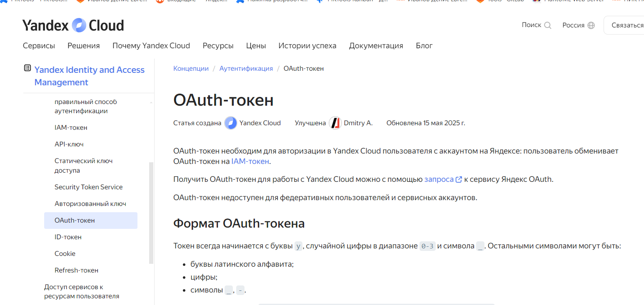Click the 'Формат OAuth-токена' section heading
The width and height of the screenshot is (644, 305).
(239, 224)
